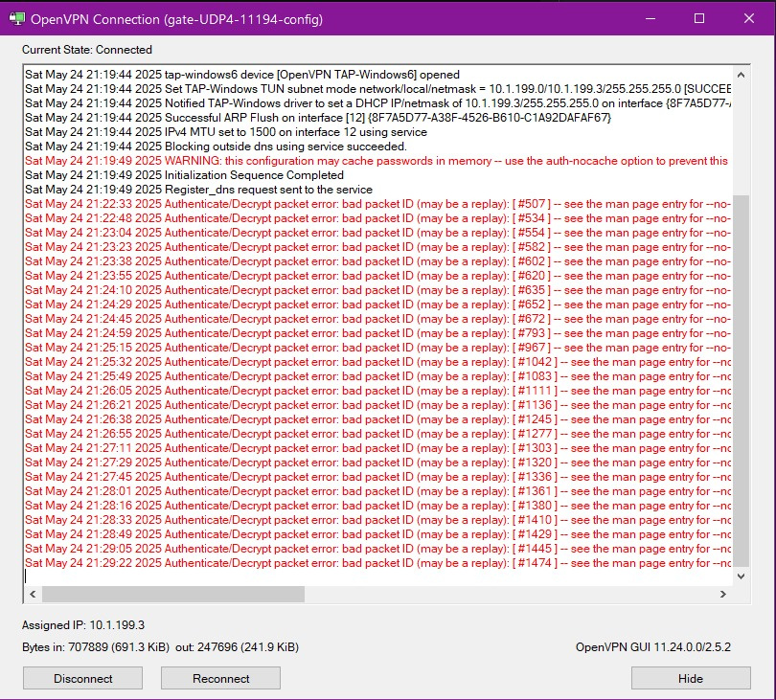Click the packet error line with #1445
Screen dimensions: 776x700
click(377, 548)
